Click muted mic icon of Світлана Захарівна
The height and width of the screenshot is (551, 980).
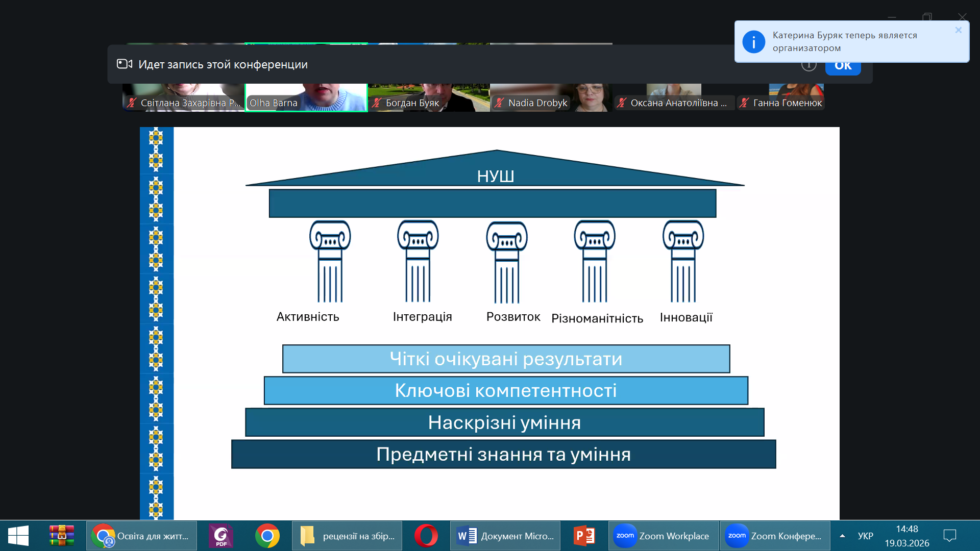point(132,103)
